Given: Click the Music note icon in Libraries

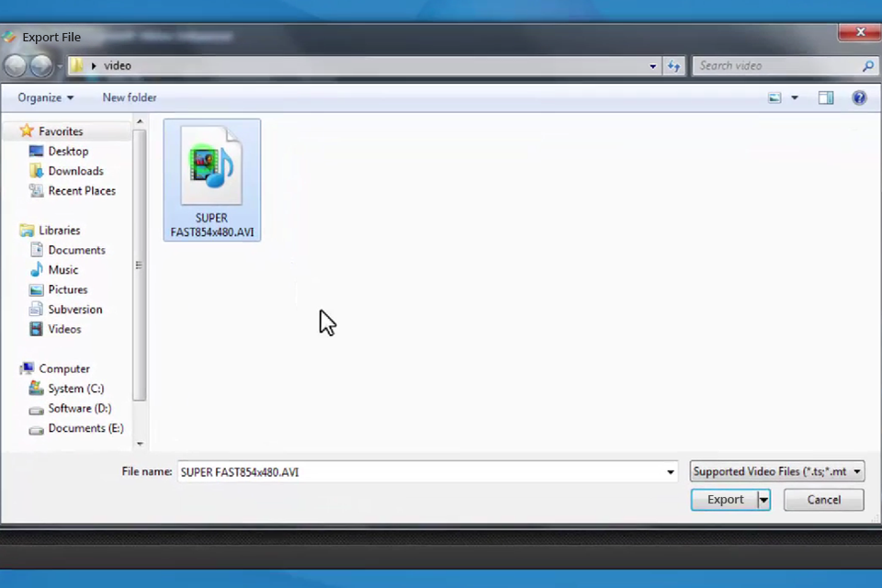Looking at the screenshot, I should click(36, 269).
